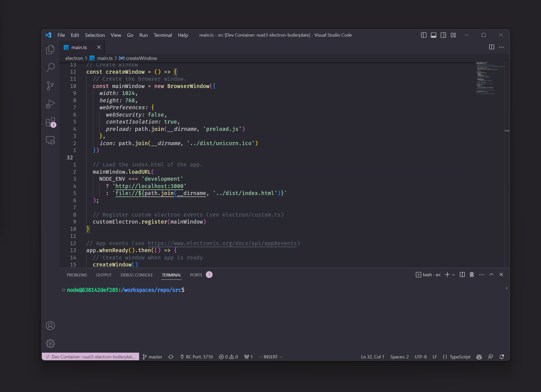The width and height of the screenshot is (541, 392).
Task: Open the Manage gear settings icon
Action: (50, 344)
